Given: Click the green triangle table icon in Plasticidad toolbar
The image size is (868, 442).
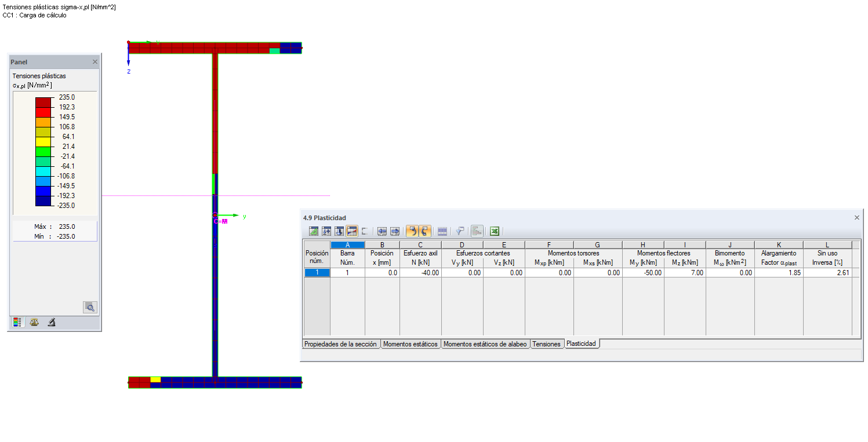Looking at the screenshot, I should point(314,231).
